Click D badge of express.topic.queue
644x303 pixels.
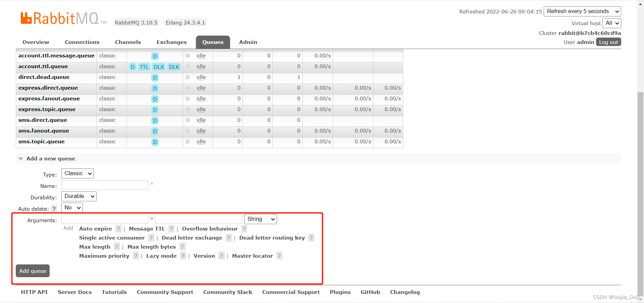coord(155,110)
